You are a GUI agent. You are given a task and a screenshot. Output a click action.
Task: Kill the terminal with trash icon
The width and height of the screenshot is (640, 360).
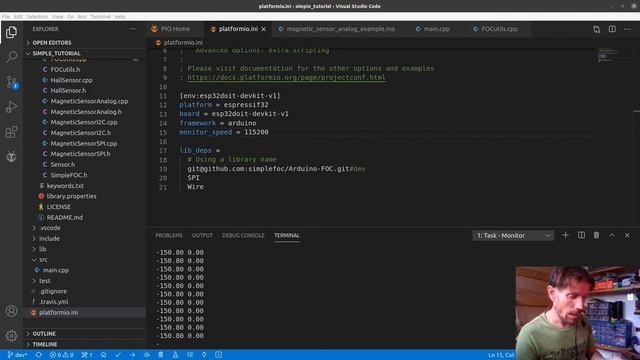(596, 235)
